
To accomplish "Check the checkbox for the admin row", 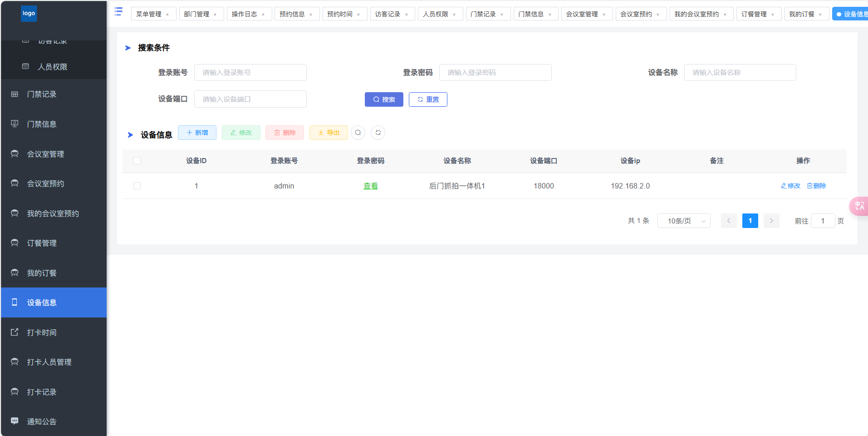I will tap(137, 186).
